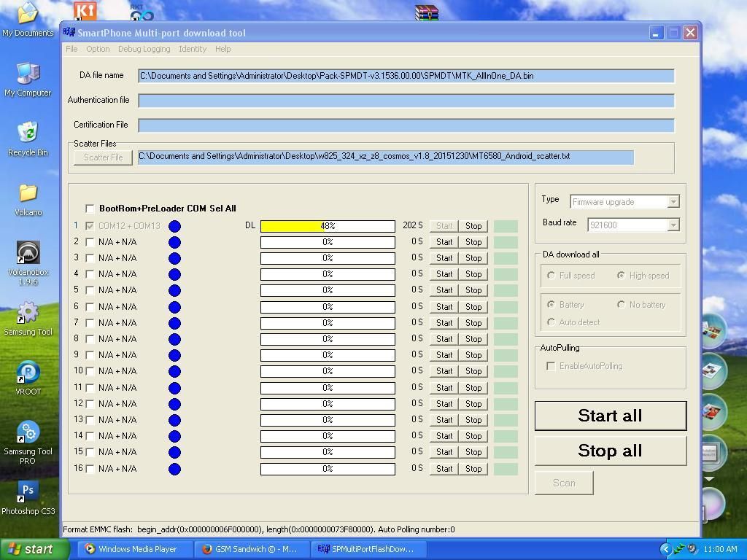Select the Auto detect radio button
This screenshot has height=560, width=747.
[551, 322]
